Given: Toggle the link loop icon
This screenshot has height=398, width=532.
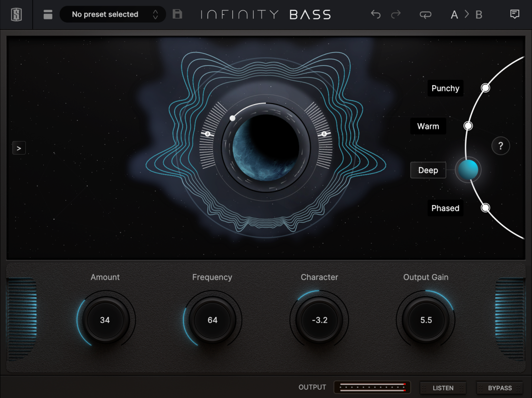Looking at the screenshot, I should [425, 15].
